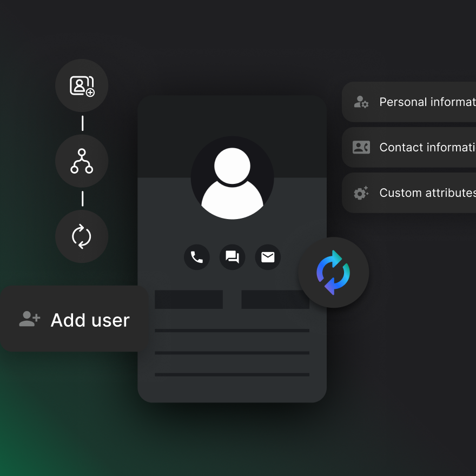This screenshot has height=476, width=476.
Task: Click the person-plus icon beside Add user
Action: point(30,319)
